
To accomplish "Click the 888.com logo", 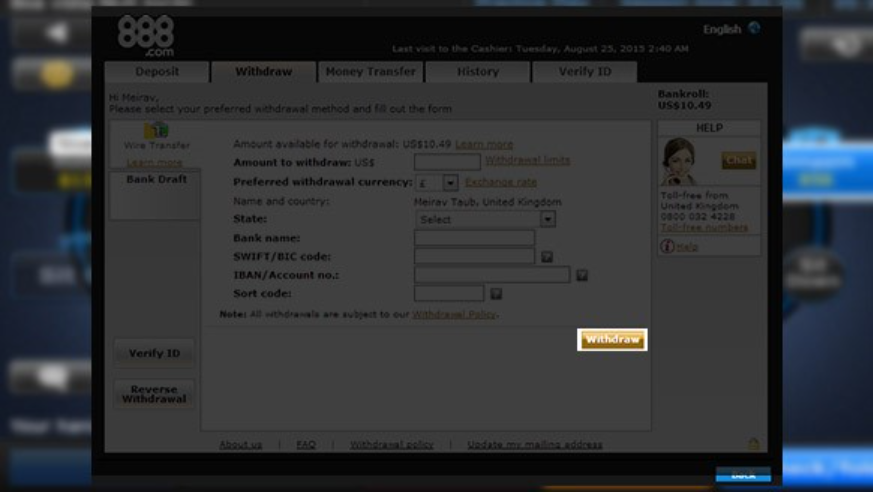I will (146, 36).
